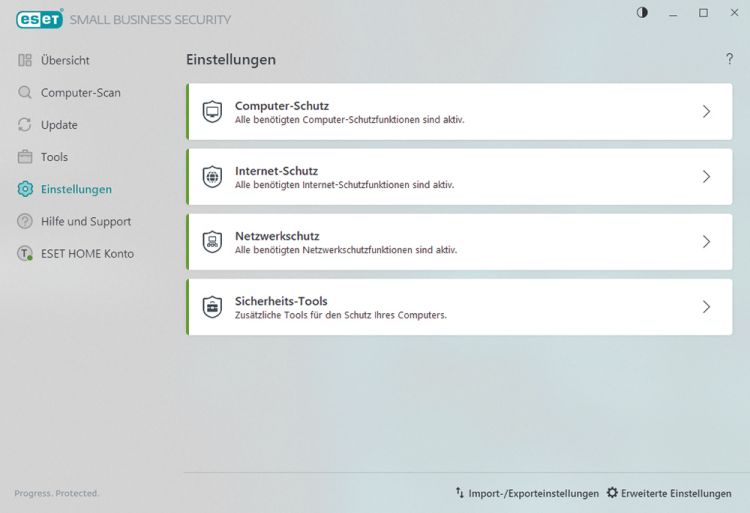This screenshot has height=513, width=750.
Task: Toggle the dark mode contrast icon
Action: coord(642,13)
